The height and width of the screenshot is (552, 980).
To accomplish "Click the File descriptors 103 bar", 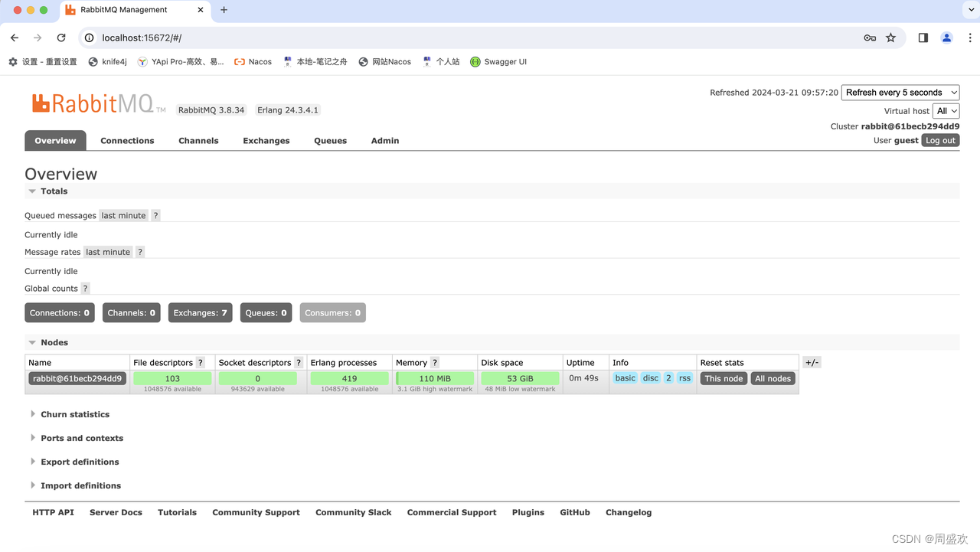I will click(172, 379).
